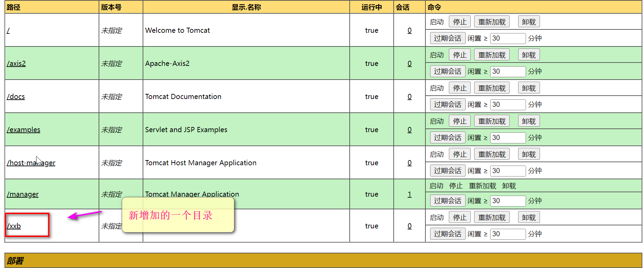644x268 pixels.
Task: Stop the /xxb application with 停止
Action: pos(459,217)
